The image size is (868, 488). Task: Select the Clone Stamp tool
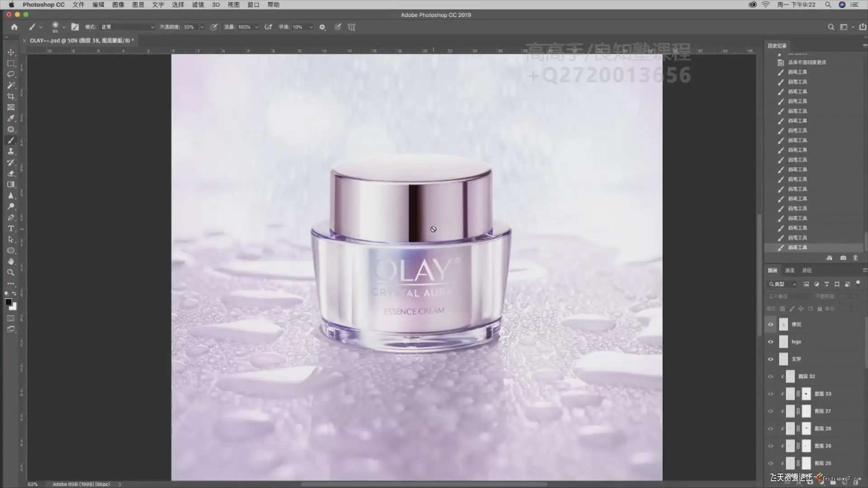pos(11,151)
